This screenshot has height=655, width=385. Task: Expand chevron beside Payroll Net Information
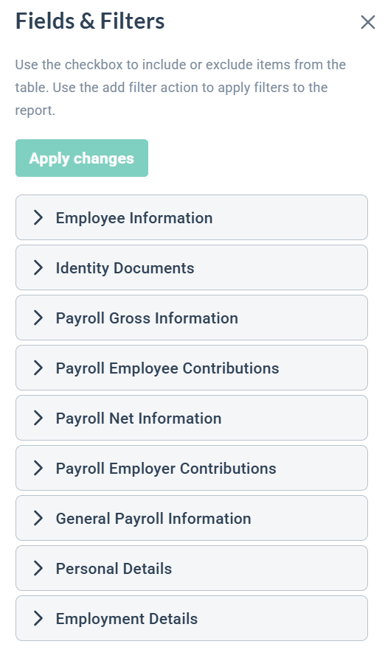(x=38, y=418)
